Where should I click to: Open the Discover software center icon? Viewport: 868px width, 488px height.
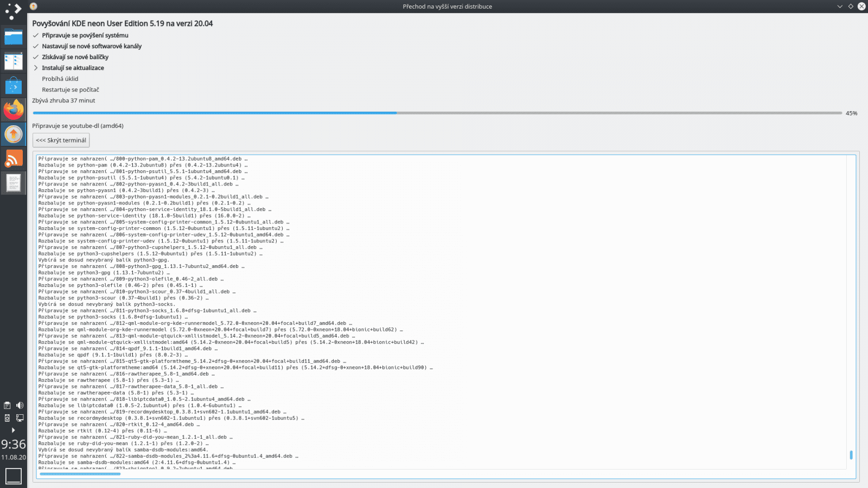click(14, 85)
